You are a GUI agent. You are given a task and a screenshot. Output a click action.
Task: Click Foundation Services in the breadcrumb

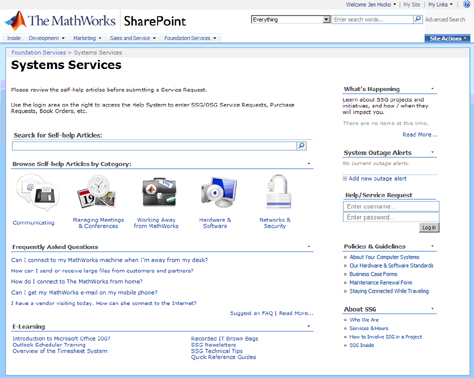coord(39,53)
